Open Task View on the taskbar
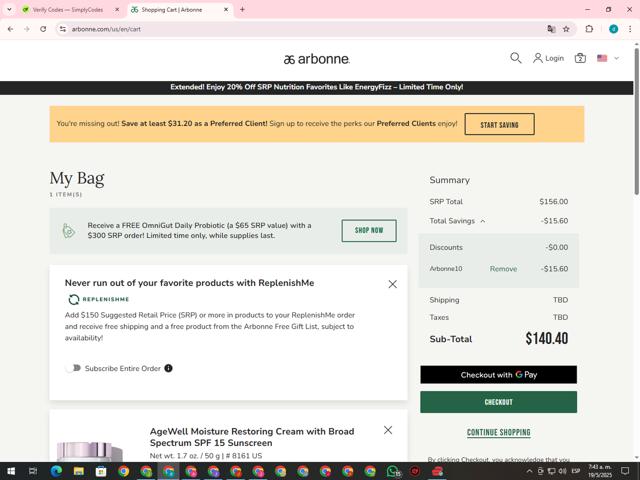640x480 pixels. [33, 471]
